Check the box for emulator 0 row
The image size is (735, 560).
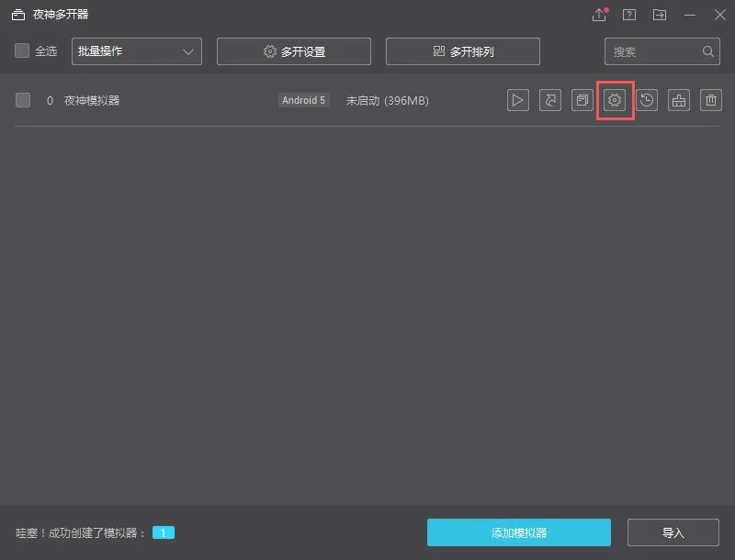point(23,100)
